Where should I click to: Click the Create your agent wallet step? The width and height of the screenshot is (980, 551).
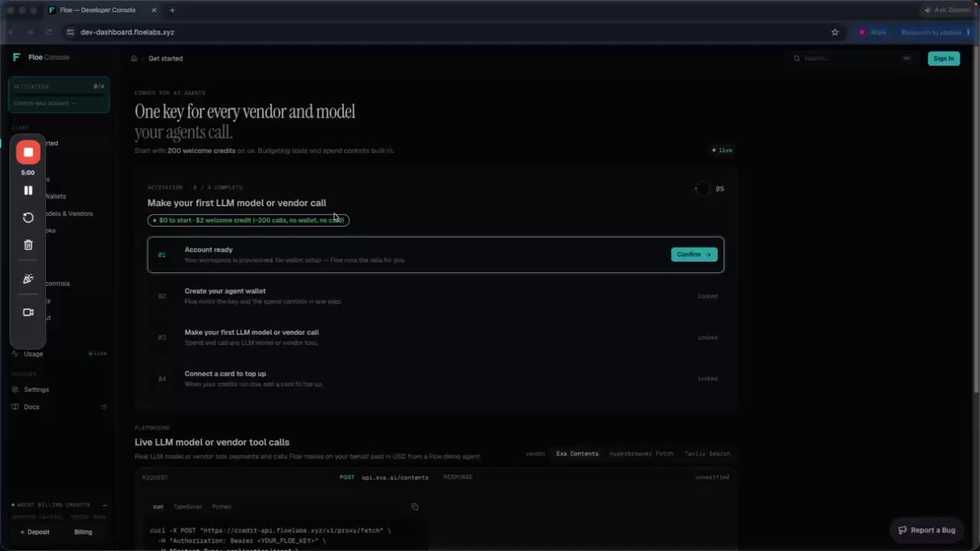click(435, 296)
